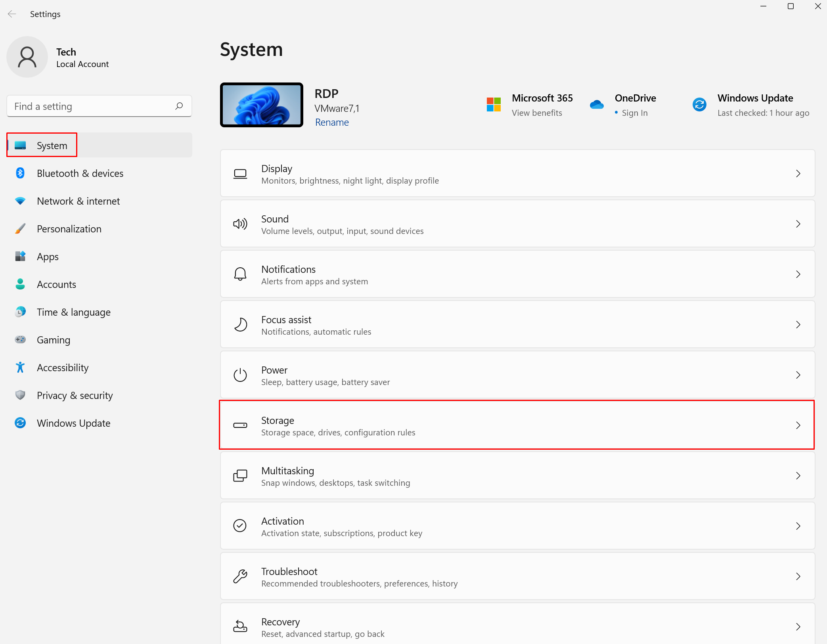Image resolution: width=827 pixels, height=644 pixels.
Task: Click the Sign In link for OneDrive
Action: [x=634, y=113]
